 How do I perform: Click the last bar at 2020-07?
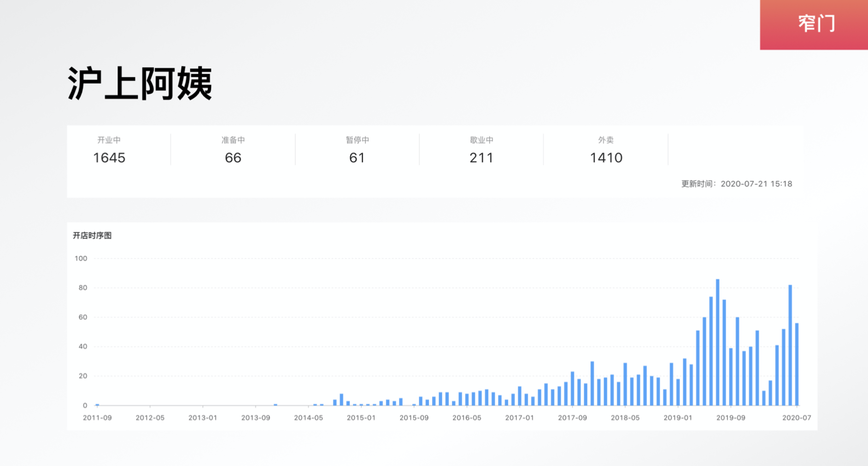[797, 364]
